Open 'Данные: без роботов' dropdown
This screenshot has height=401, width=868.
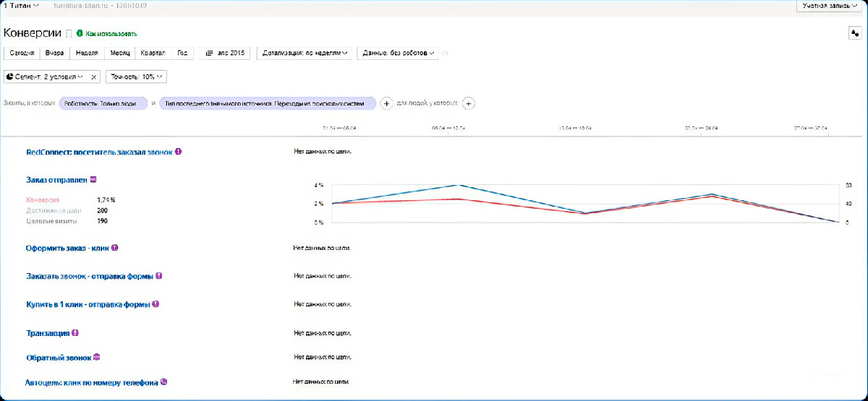398,53
